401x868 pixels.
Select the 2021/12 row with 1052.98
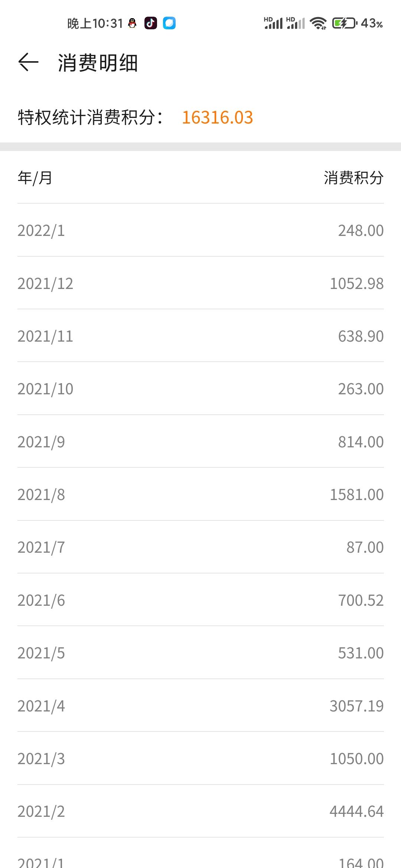[x=200, y=283]
